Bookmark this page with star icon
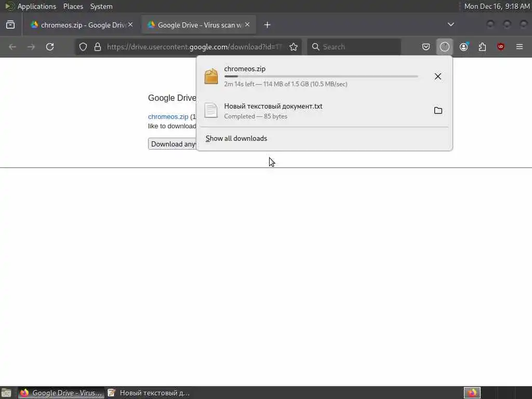532x399 pixels. pyautogui.click(x=294, y=47)
